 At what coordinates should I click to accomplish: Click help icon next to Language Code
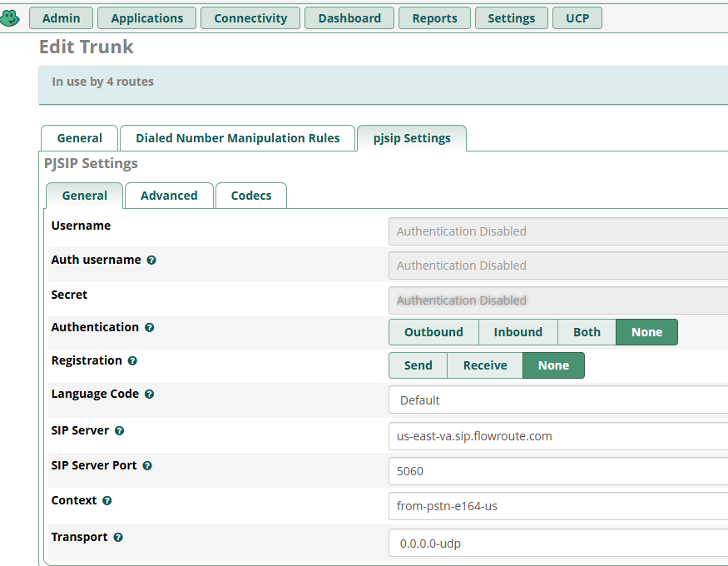(149, 395)
